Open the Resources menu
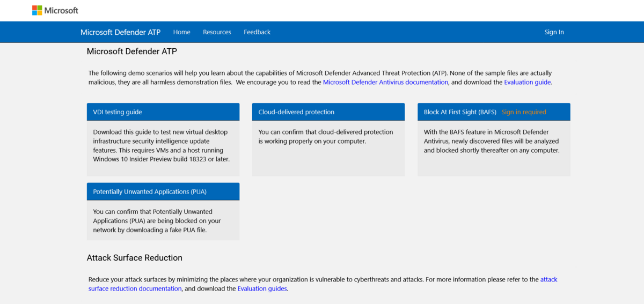The image size is (644, 304). tap(217, 32)
